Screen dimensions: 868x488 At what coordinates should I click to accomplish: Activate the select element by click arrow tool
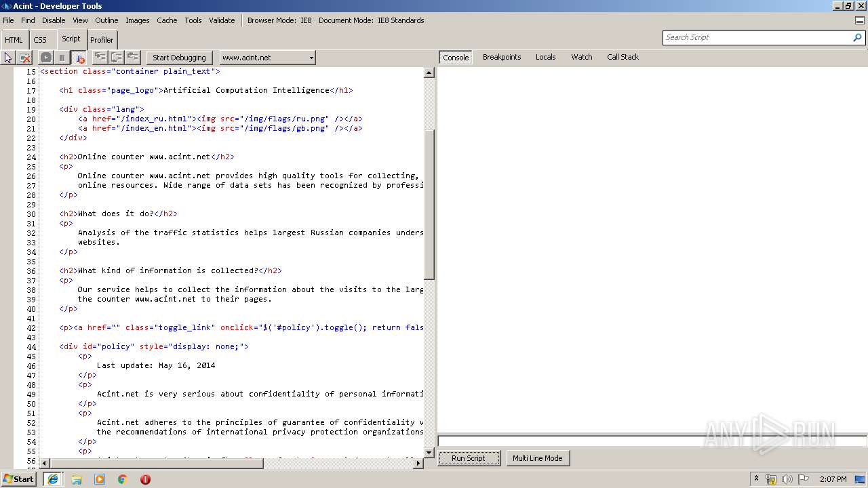(x=8, y=58)
